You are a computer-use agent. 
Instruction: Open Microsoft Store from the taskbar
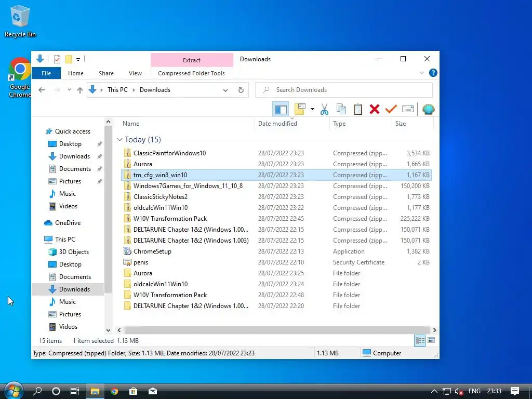click(134, 391)
